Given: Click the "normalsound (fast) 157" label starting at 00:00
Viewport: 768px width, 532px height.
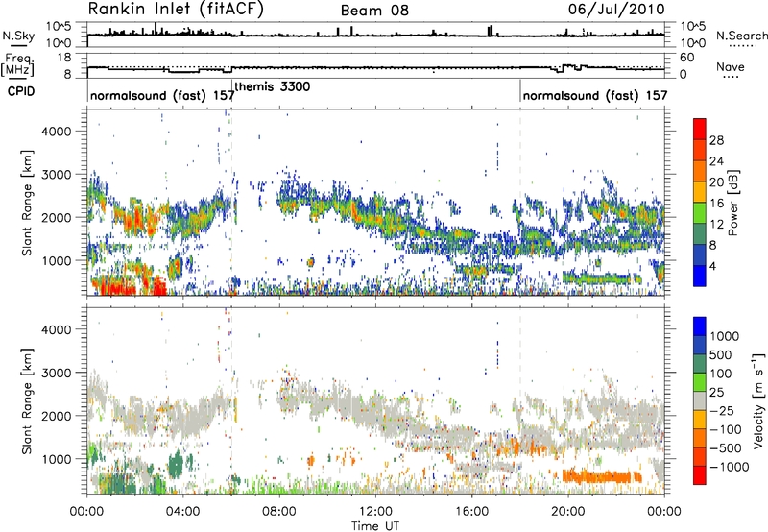Looking at the screenshot, I should click(x=162, y=95).
